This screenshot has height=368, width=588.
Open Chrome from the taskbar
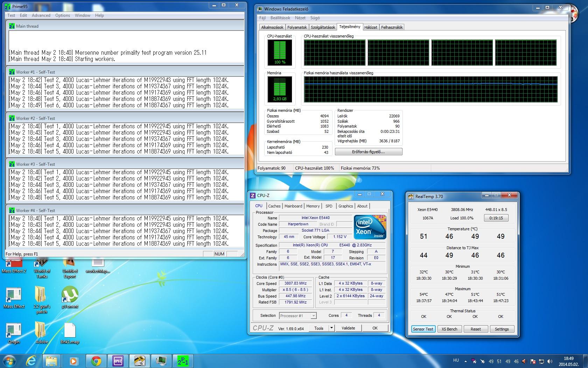tap(96, 361)
